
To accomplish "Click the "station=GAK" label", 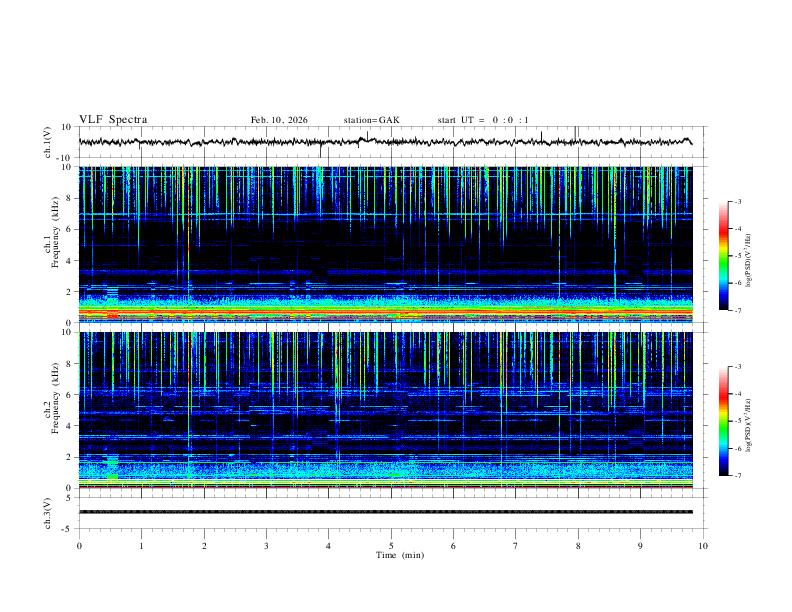I will [x=371, y=120].
